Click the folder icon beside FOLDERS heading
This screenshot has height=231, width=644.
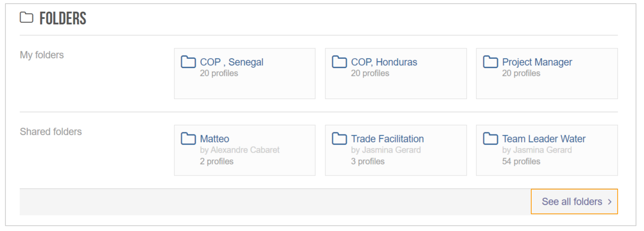tap(26, 17)
